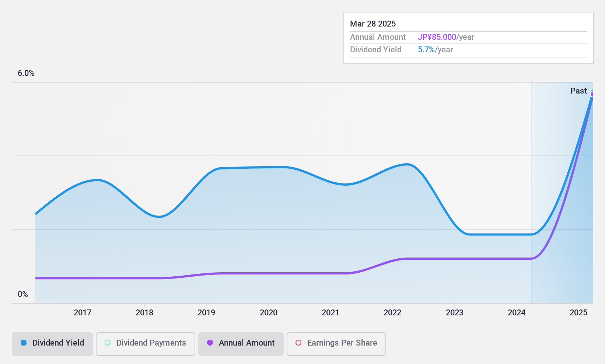The image size is (605, 364).
Task: Click the tooltip's Annual Amount row label
Action: point(378,37)
